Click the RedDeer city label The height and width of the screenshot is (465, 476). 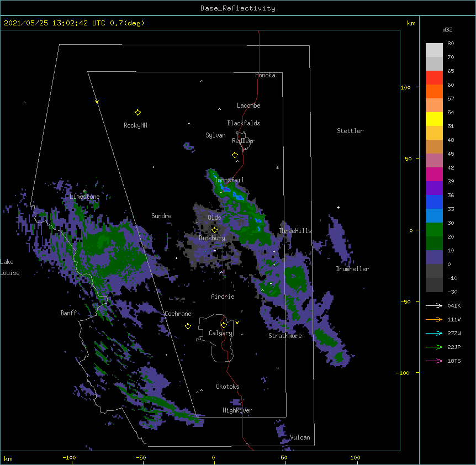click(244, 141)
